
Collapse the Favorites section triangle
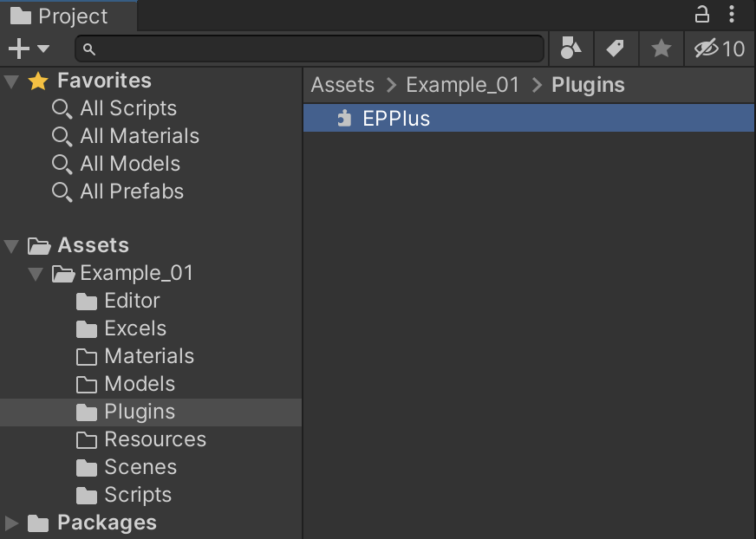click(x=11, y=81)
